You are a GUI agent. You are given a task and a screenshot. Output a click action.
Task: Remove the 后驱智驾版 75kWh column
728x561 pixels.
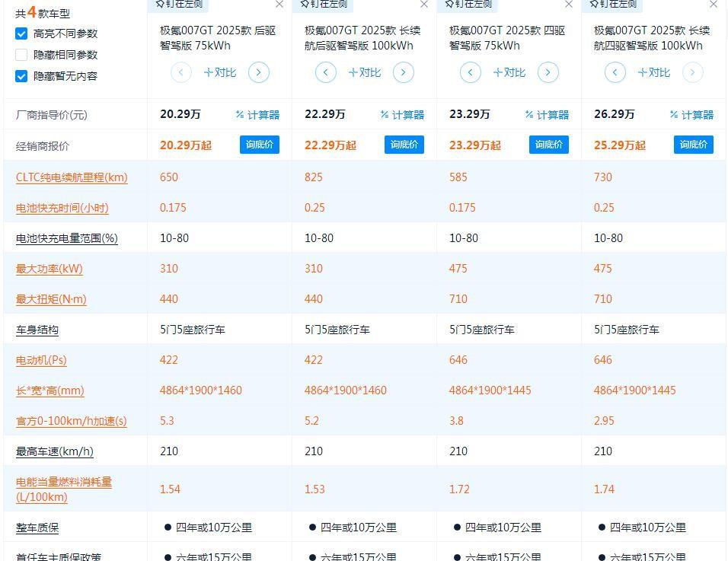279,4
